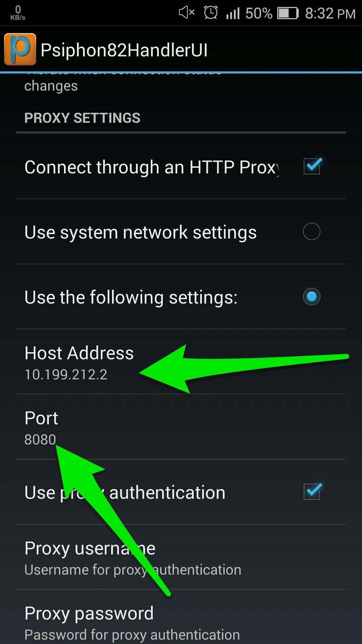The width and height of the screenshot is (362, 644).
Task: Open the Proxy username setting
Action: click(181, 557)
